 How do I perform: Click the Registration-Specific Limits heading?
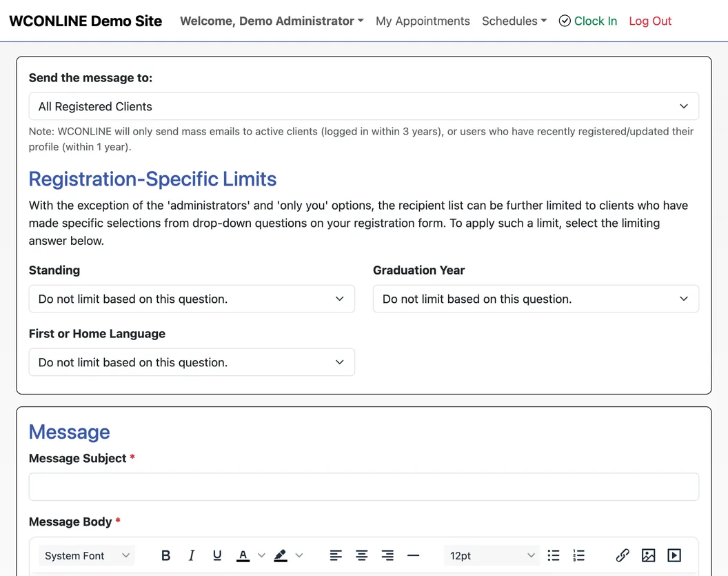click(x=152, y=179)
